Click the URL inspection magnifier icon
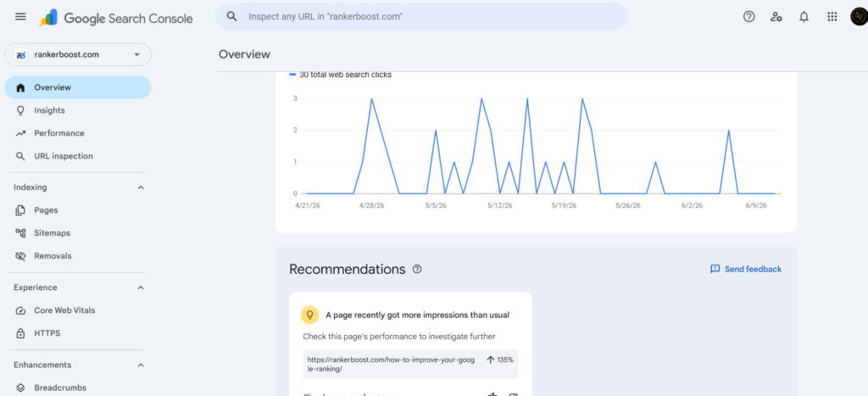Screen dimensions: 868x396 point(20,156)
